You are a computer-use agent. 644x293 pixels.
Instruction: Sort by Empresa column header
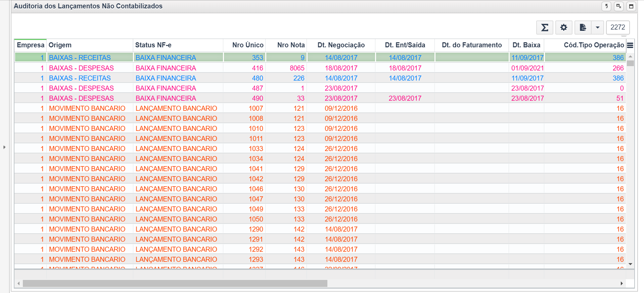31,45
